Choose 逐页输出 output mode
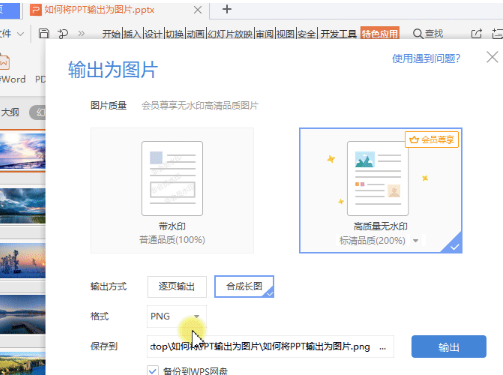This screenshot has height=375, width=503. (177, 287)
